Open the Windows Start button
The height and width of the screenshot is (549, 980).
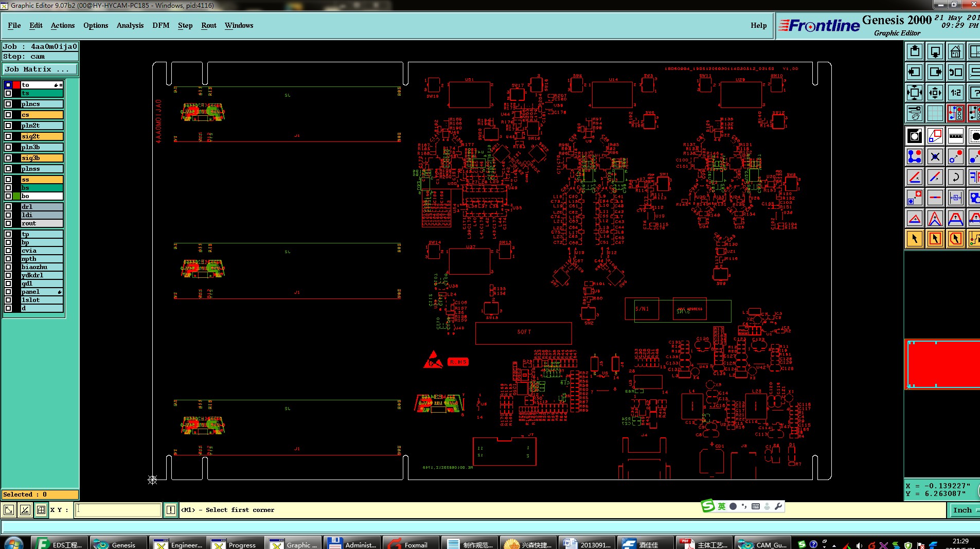(x=13, y=544)
